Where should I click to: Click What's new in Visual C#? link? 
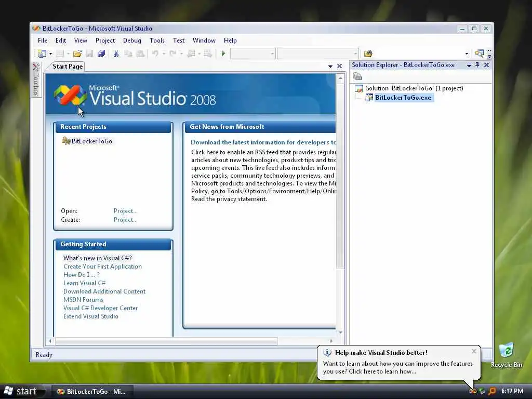click(x=97, y=258)
